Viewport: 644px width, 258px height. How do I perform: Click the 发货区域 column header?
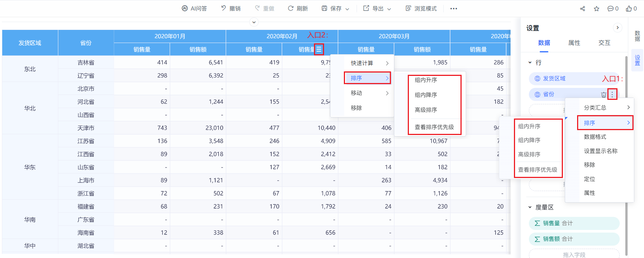tap(30, 43)
